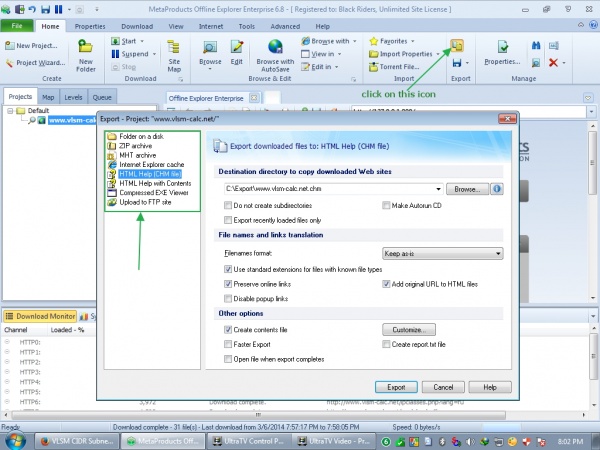Click the red X Delete icon
This screenshot has height=450, width=600.
tap(553, 62)
